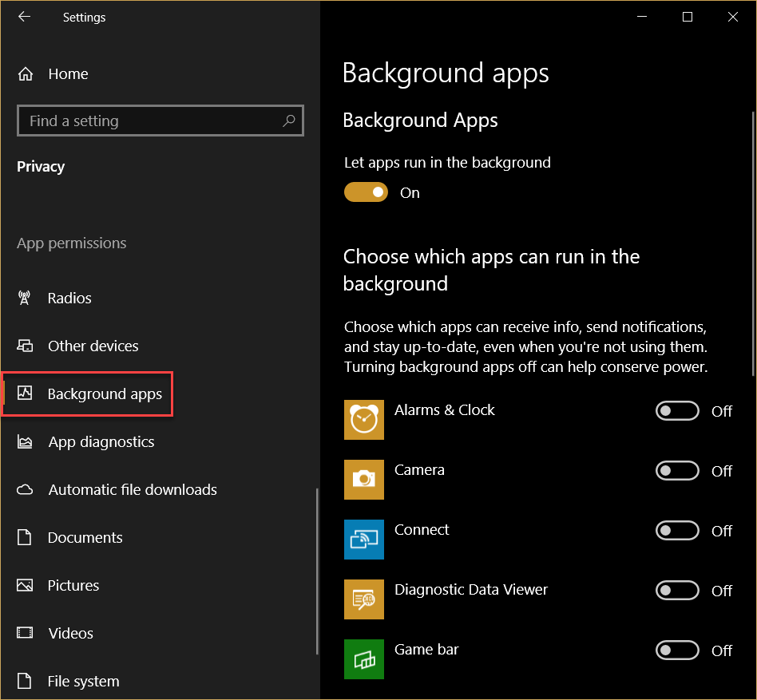Open Videos privacy settings
This screenshot has width=757, height=700.
pyautogui.click(x=160, y=633)
